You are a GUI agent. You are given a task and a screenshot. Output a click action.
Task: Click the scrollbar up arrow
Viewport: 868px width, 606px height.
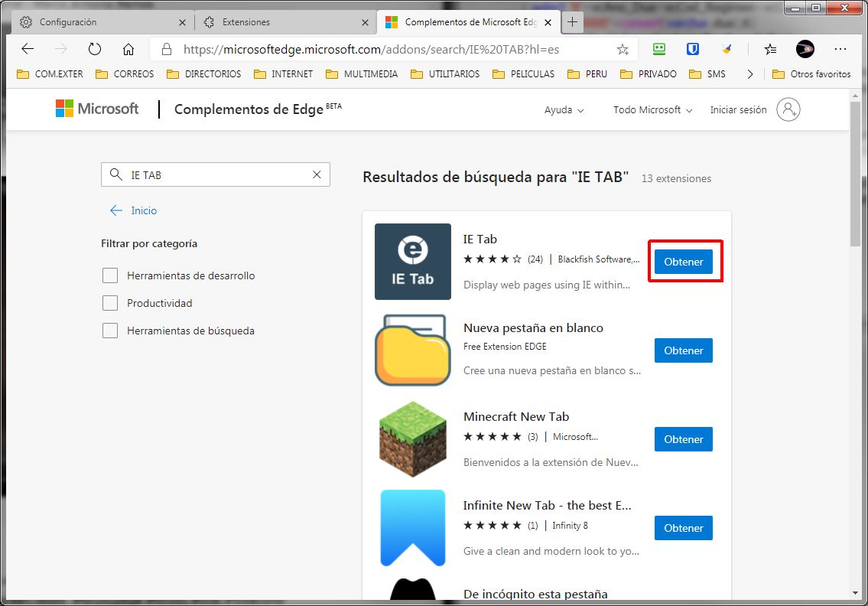click(855, 96)
